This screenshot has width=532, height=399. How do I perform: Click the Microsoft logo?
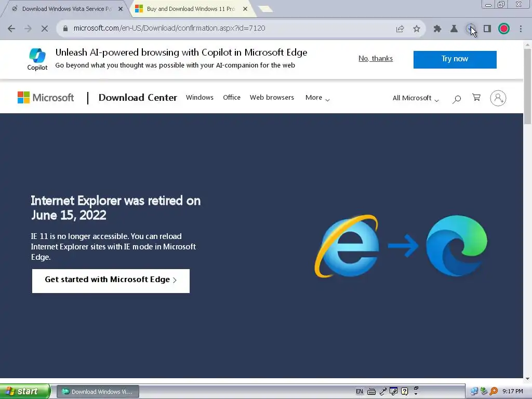coord(46,98)
